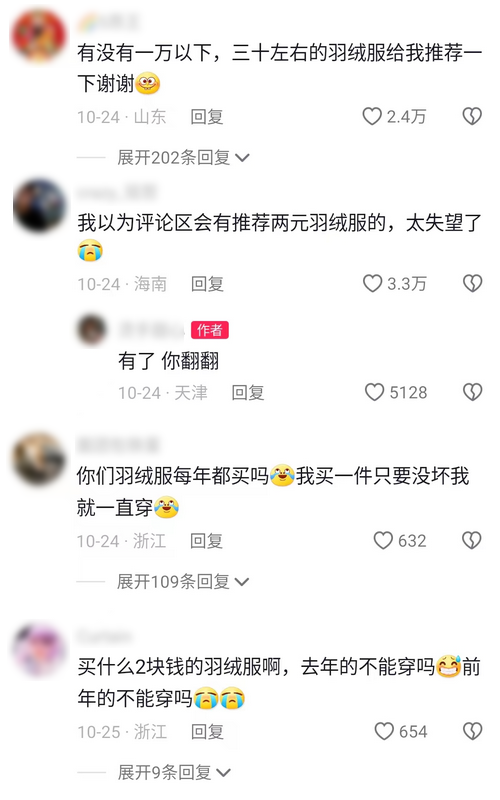Dislike the author's reply 有了 你翻翻
Screen dimensions: 500x800
click(x=472, y=392)
